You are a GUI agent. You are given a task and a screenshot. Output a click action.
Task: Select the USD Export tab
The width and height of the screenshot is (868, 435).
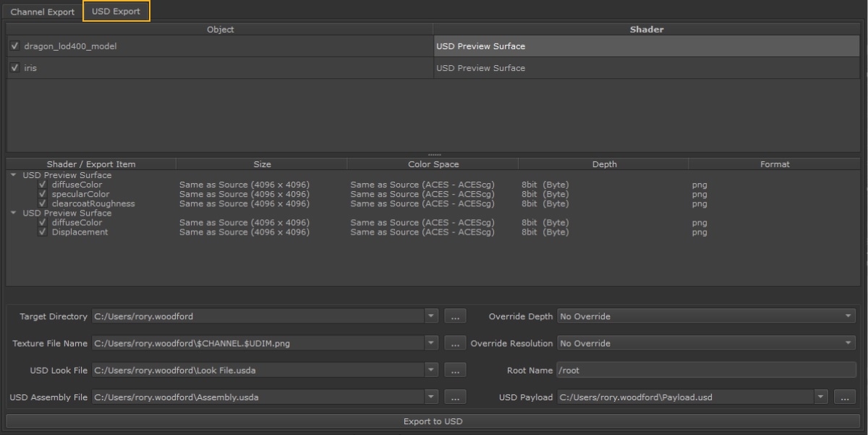point(116,12)
